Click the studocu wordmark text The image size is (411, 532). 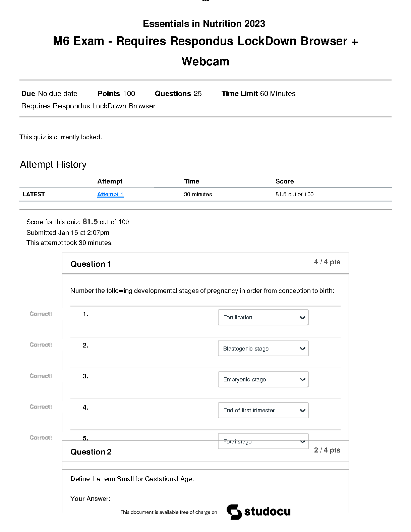tap(267, 512)
